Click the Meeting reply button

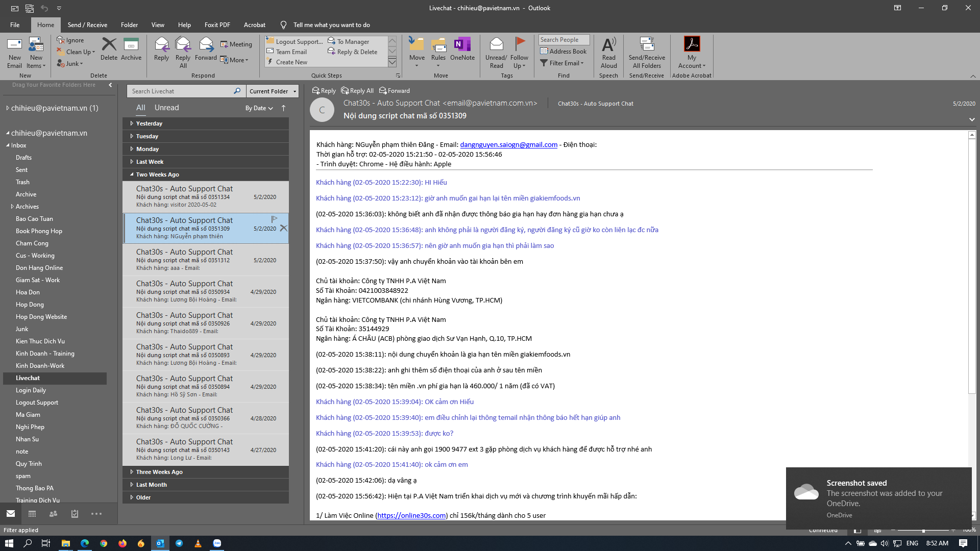point(236,44)
